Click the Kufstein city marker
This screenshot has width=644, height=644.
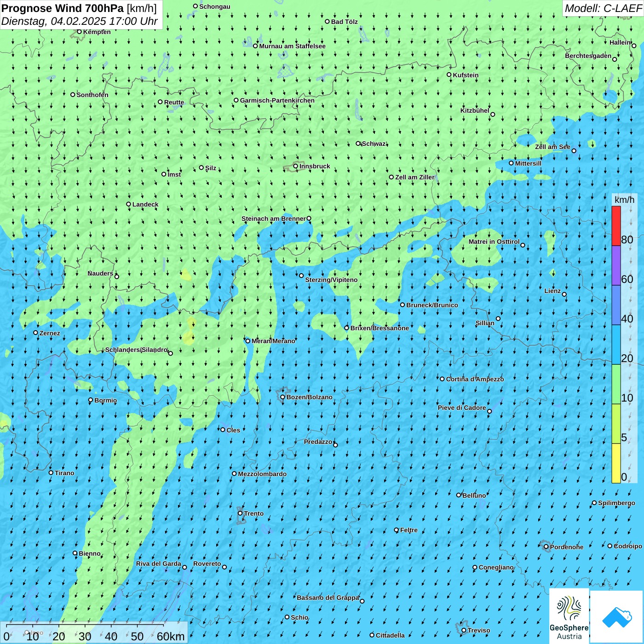pyautogui.click(x=449, y=75)
